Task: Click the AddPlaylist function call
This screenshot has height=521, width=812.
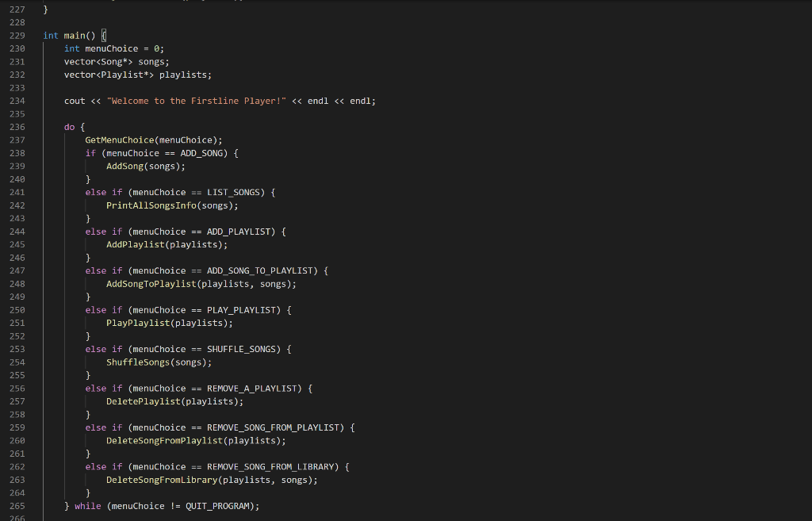Action: [x=135, y=243]
